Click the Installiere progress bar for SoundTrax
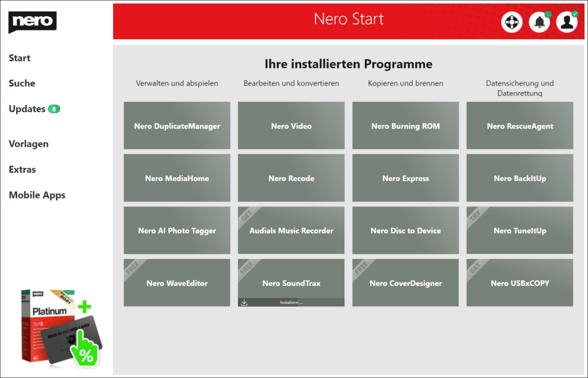 291,302
